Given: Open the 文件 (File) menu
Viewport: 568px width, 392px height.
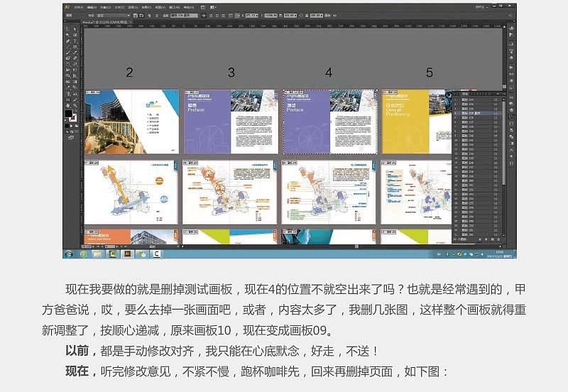Looking at the screenshot, I should [79, 7].
